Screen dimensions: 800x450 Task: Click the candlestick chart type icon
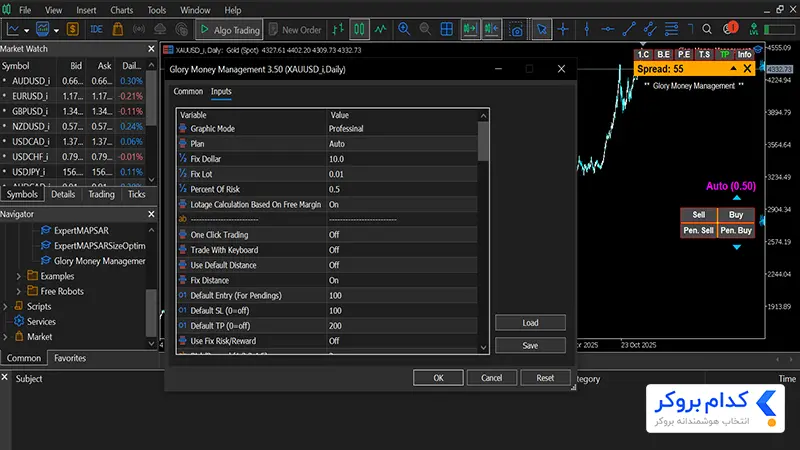[x=359, y=29]
